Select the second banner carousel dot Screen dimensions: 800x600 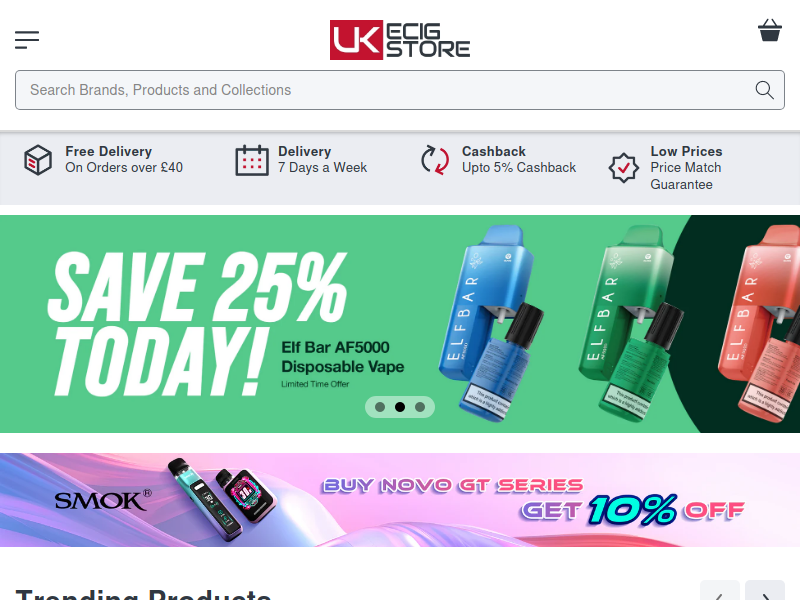point(400,407)
